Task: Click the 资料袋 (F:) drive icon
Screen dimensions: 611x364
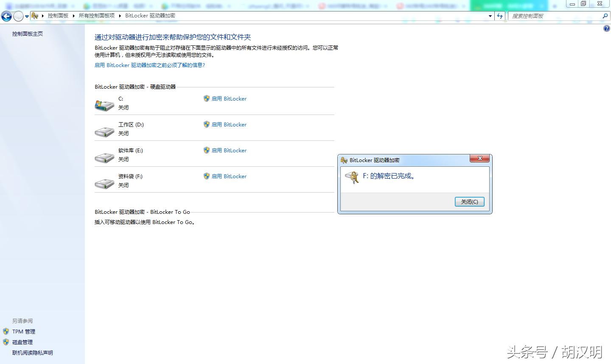Action: coord(104,183)
